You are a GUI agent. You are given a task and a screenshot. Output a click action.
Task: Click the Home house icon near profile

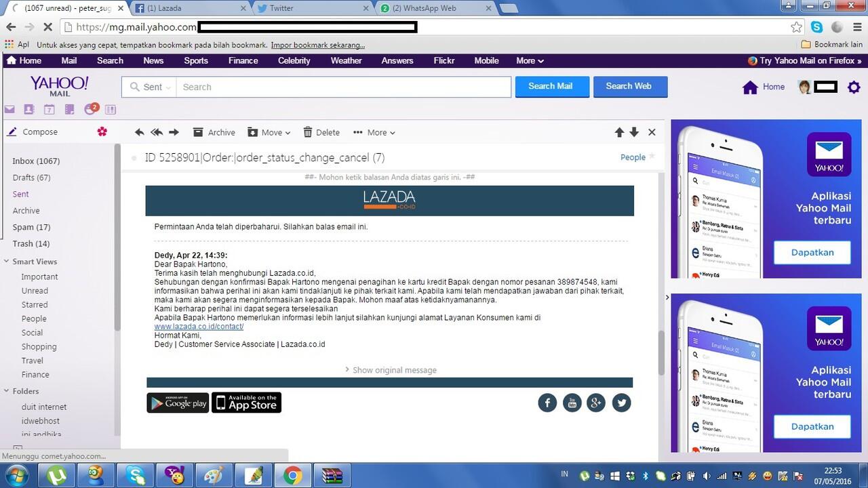point(750,87)
